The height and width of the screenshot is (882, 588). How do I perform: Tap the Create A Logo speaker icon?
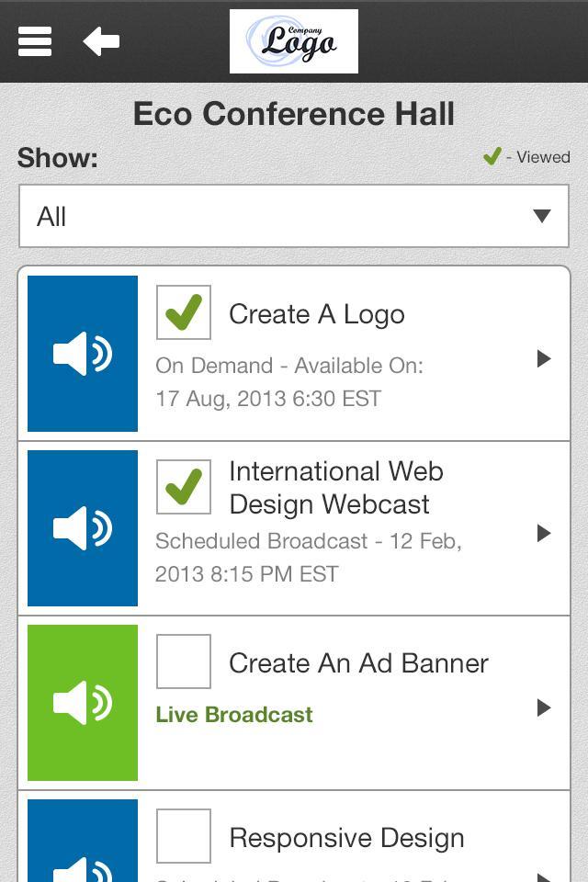click(83, 354)
